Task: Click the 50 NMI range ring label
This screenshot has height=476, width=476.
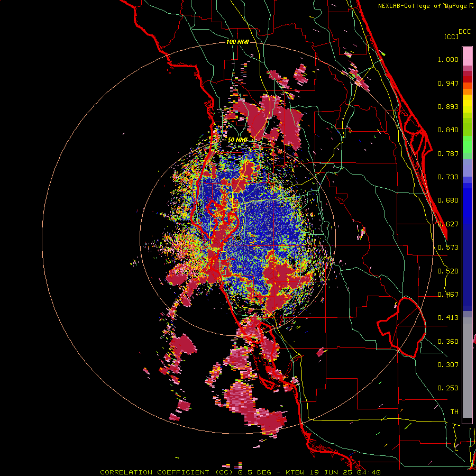Action: [237, 140]
